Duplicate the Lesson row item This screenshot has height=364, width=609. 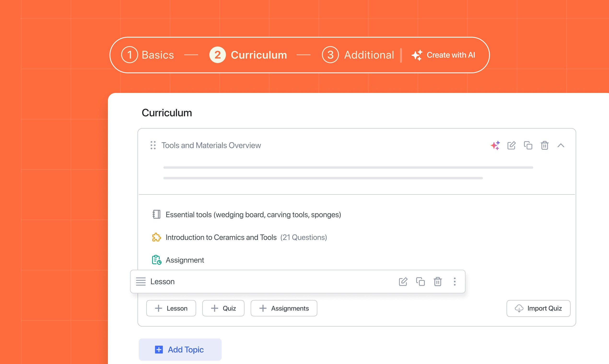click(x=420, y=282)
